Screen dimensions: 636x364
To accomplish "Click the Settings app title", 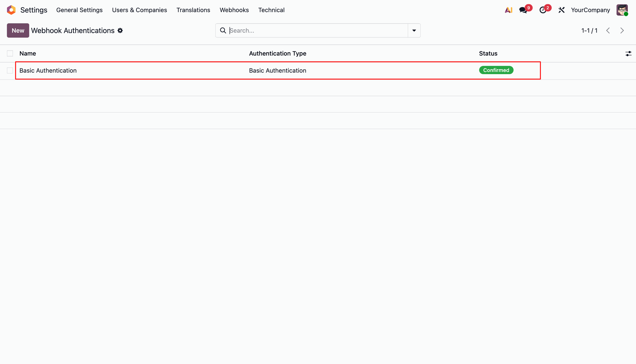I will (x=34, y=10).
